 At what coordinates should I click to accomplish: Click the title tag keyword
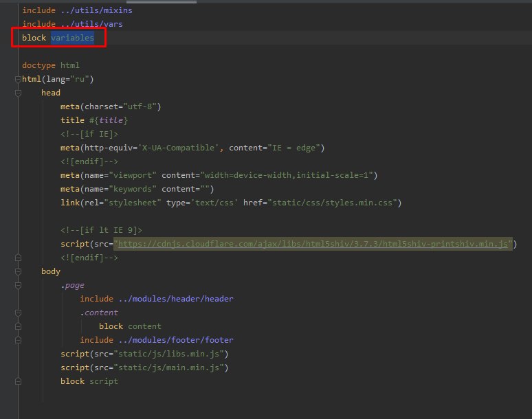[73, 120]
